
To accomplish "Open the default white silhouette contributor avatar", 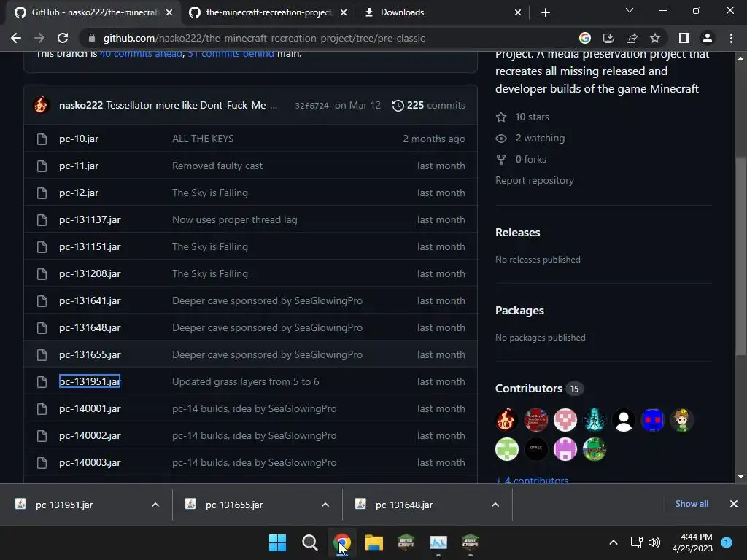I will (x=623, y=420).
